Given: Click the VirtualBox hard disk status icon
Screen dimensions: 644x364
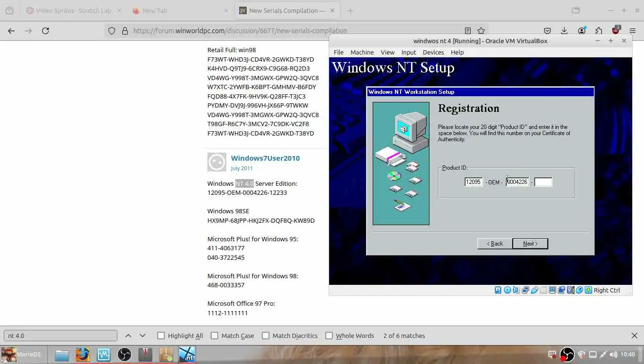Looking at the screenshot, I should pos(498,290).
